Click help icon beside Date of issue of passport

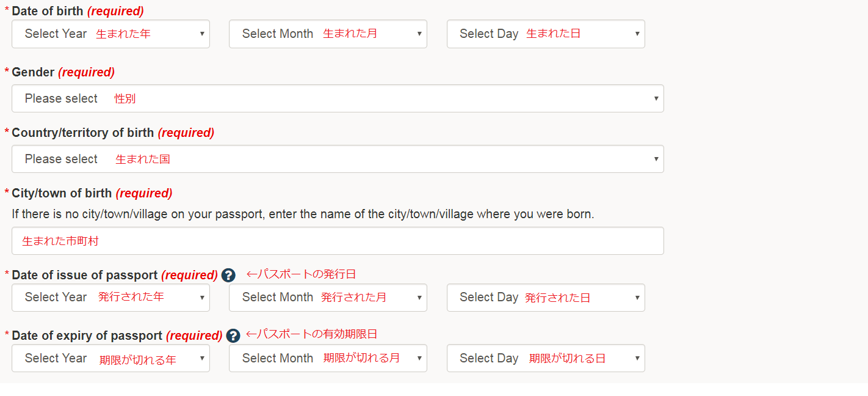click(x=228, y=275)
